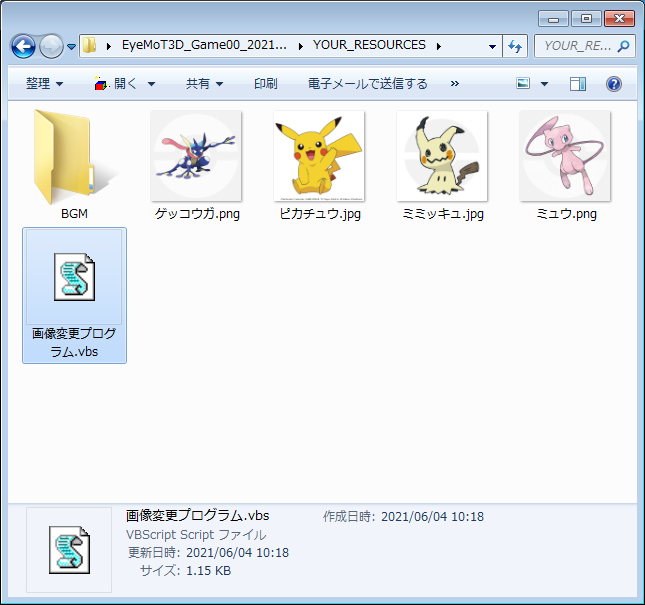Click the ゲッコウガ.png file name

(197, 214)
